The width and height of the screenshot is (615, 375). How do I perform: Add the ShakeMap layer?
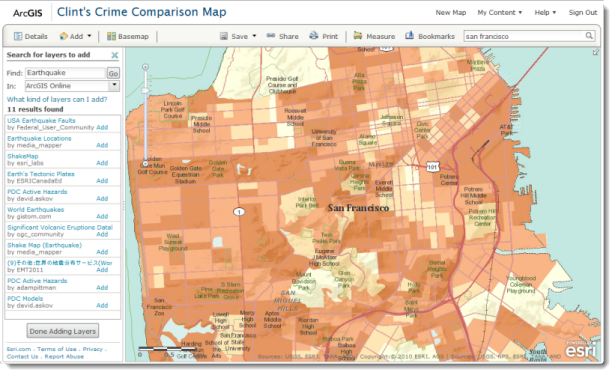point(102,163)
